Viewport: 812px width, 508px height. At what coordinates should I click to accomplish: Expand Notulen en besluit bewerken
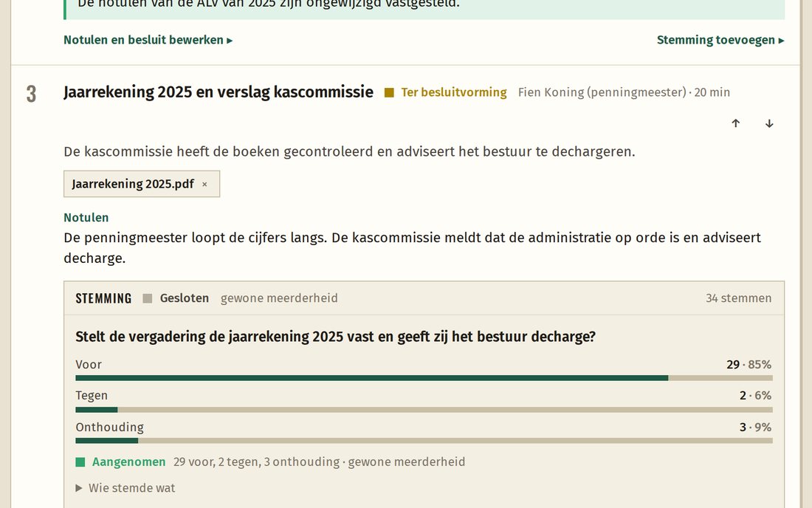coord(148,40)
